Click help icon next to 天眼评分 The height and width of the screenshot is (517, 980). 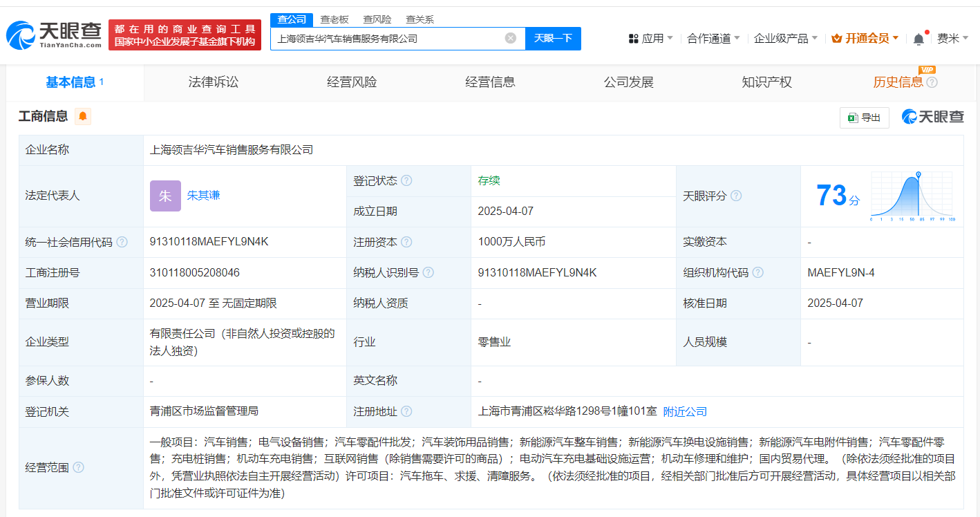(736, 196)
